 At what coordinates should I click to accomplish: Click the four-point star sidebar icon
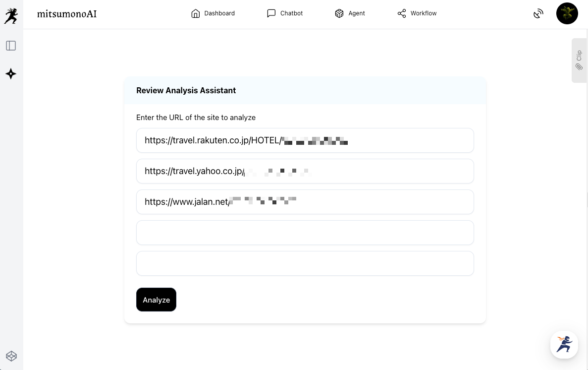pos(11,74)
